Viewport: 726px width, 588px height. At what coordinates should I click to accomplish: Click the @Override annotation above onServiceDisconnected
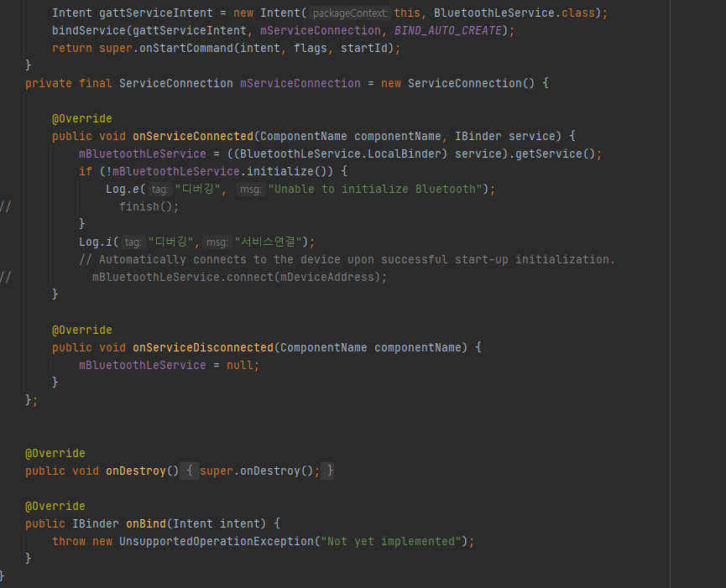pyautogui.click(x=82, y=330)
